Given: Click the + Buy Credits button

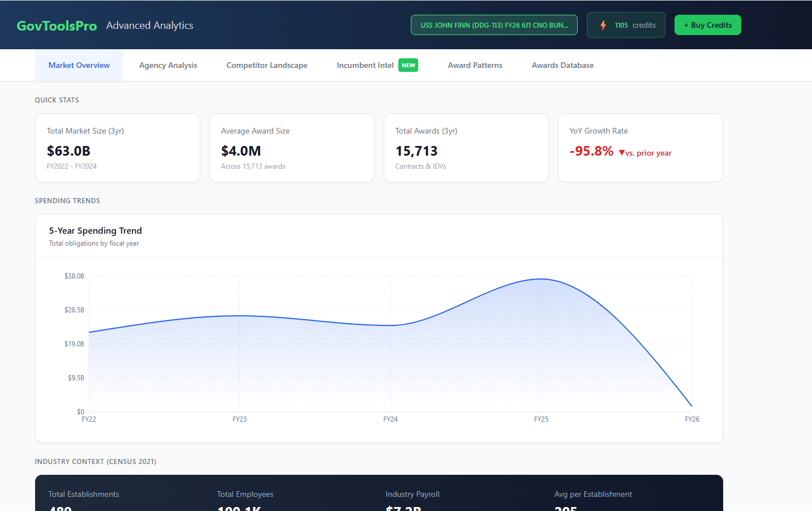Looking at the screenshot, I should pos(707,25).
